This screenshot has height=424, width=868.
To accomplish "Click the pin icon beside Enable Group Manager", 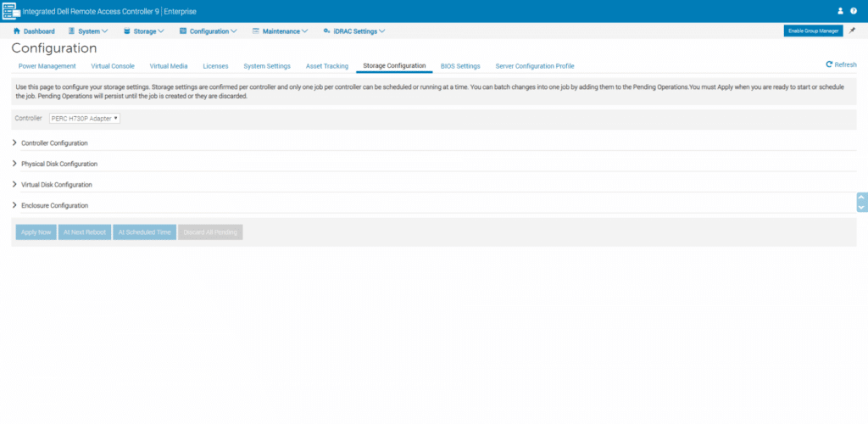I will coord(852,31).
